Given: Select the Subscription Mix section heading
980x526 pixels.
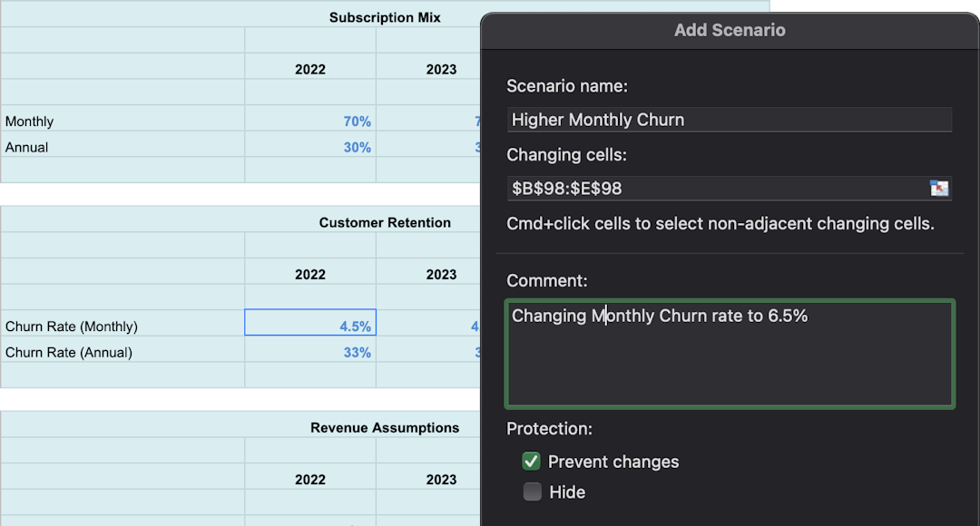Looking at the screenshot, I should pos(385,17).
